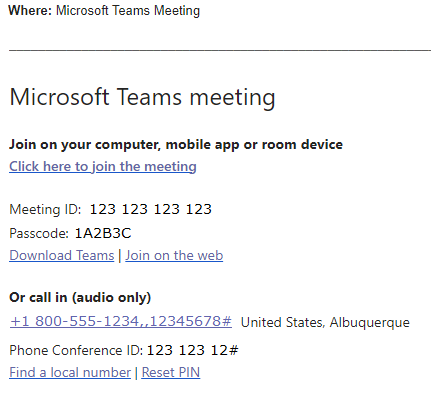Click the 'Phone Conference ID:' label
This screenshot has width=431, height=397.
(76, 350)
